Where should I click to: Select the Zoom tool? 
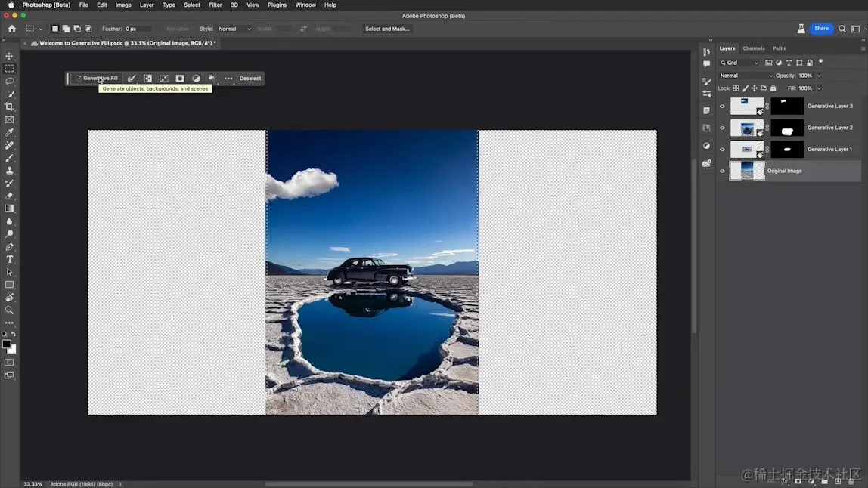point(10,310)
